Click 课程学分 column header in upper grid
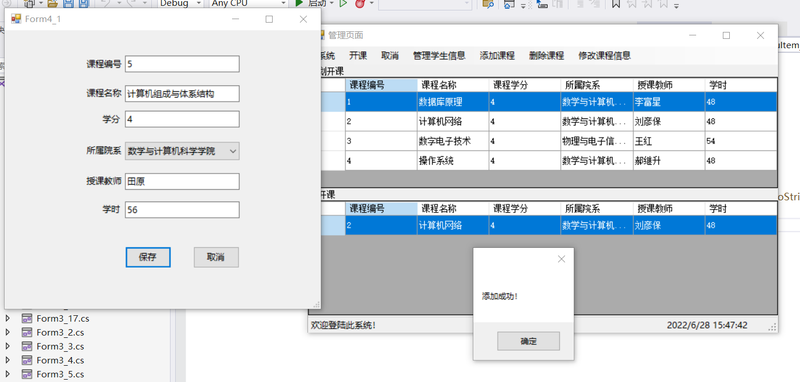Viewport: 800px width, 382px height. coord(525,85)
